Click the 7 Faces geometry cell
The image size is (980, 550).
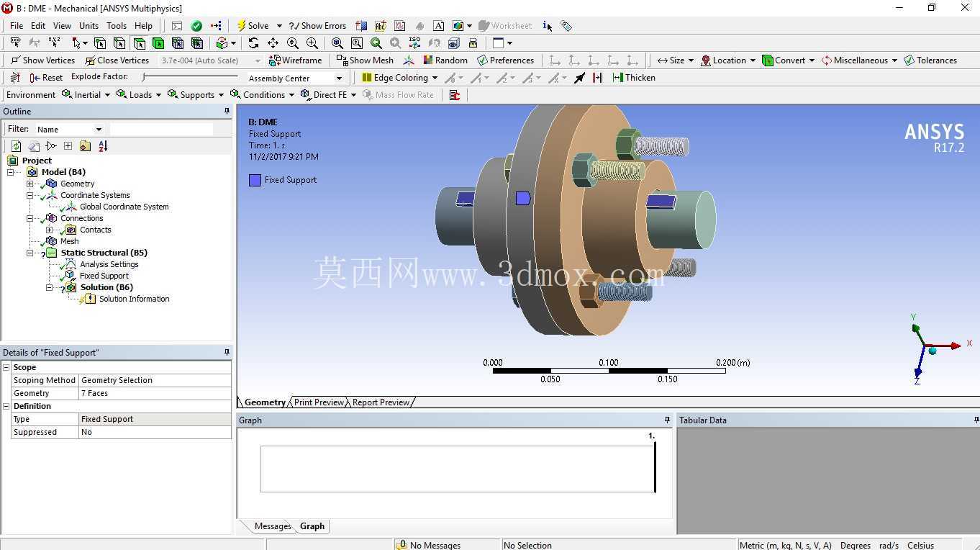155,393
